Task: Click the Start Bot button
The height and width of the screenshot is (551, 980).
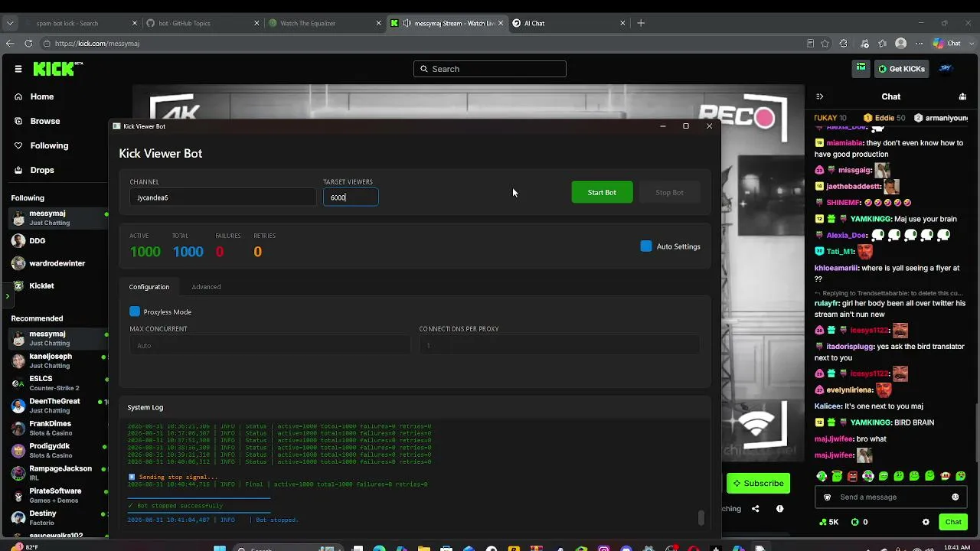Action: point(602,192)
